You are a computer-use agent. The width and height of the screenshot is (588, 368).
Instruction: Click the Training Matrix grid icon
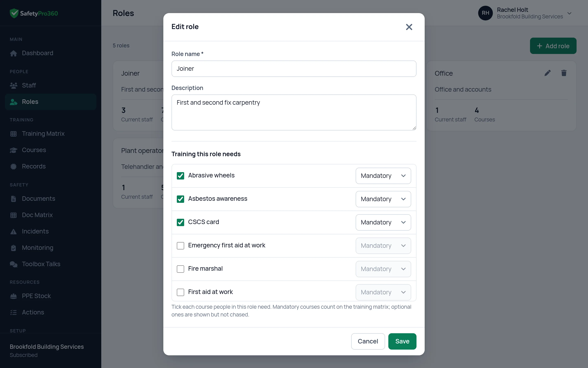click(x=14, y=134)
